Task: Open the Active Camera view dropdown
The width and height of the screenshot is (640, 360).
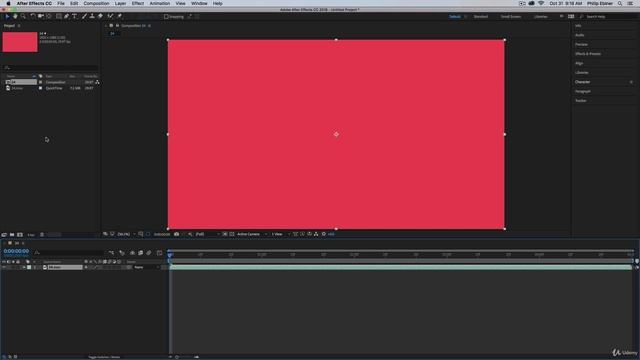Action: click(252, 234)
